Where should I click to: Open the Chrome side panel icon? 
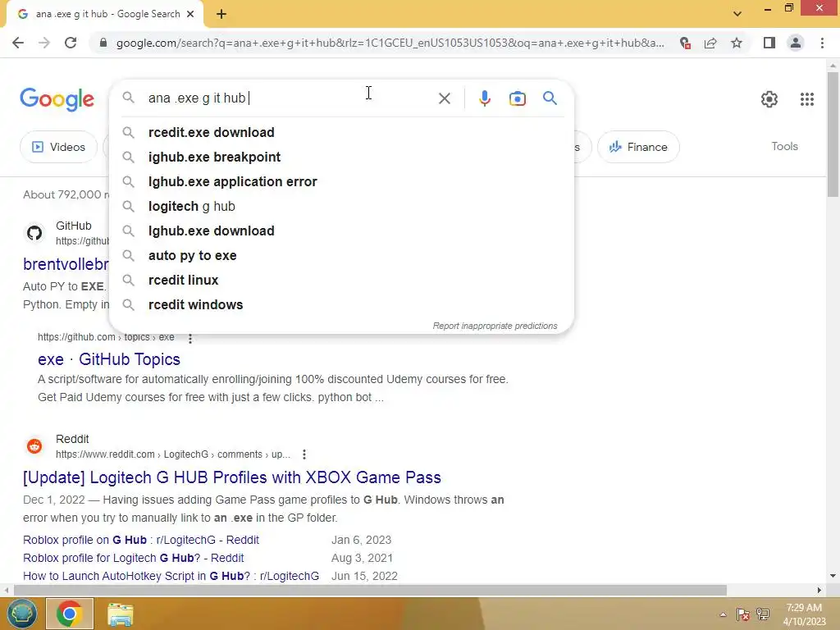click(769, 43)
